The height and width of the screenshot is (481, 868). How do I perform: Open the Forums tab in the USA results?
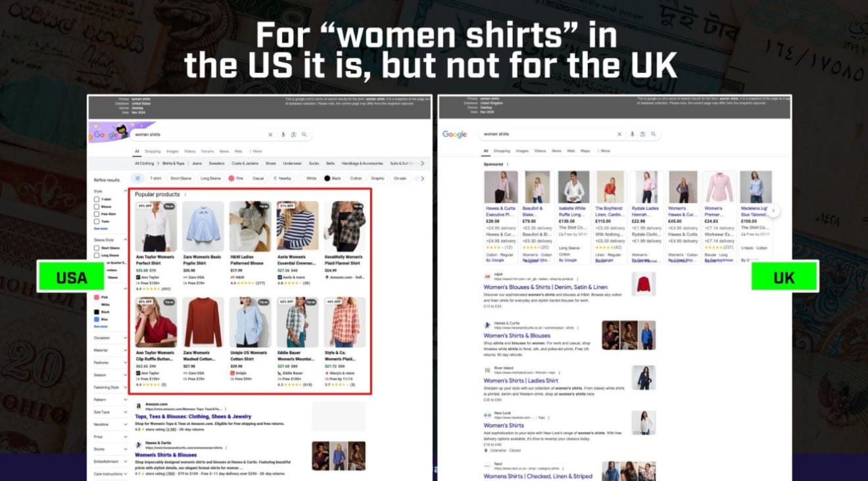pyautogui.click(x=207, y=151)
